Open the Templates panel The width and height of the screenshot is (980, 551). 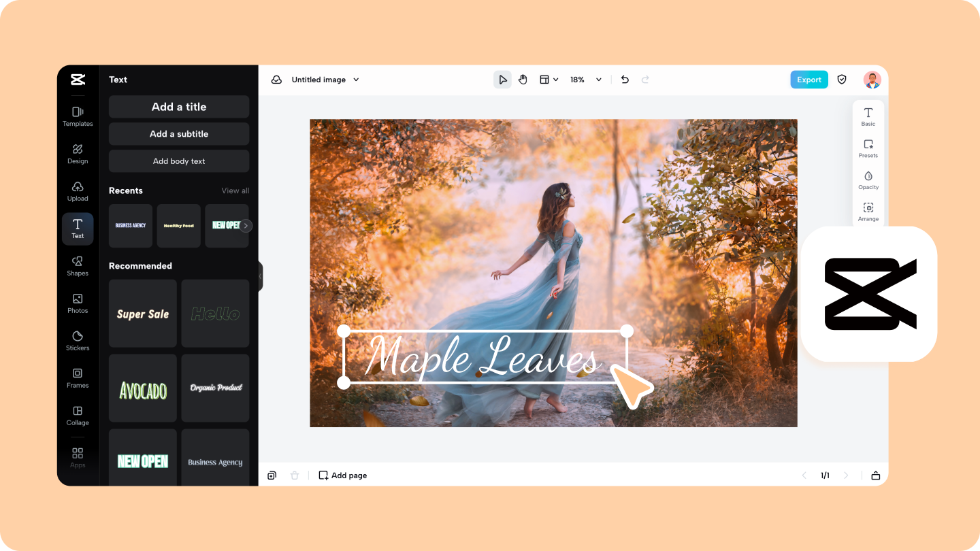coord(78,117)
